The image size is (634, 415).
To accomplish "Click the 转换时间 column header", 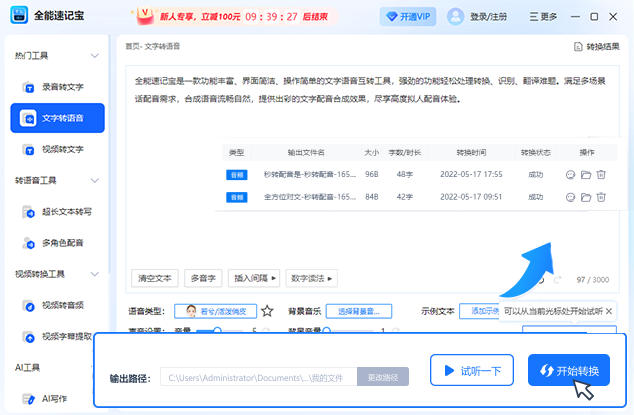I will pyautogui.click(x=471, y=152).
